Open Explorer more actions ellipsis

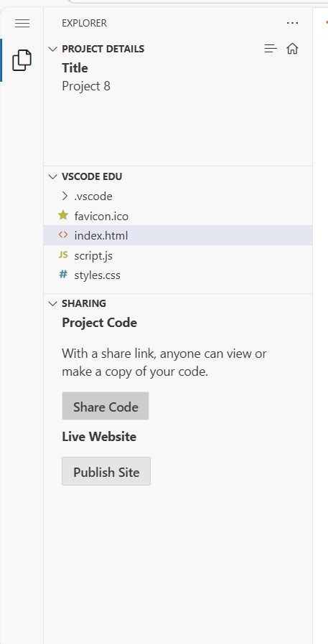[x=292, y=23]
